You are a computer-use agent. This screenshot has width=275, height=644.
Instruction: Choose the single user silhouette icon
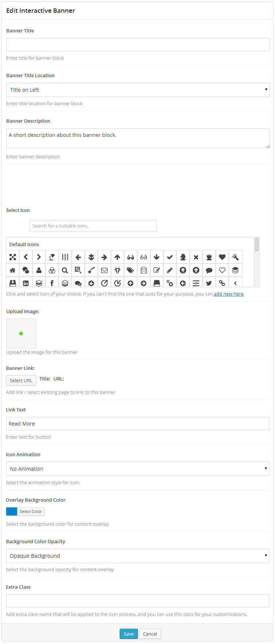point(39,270)
